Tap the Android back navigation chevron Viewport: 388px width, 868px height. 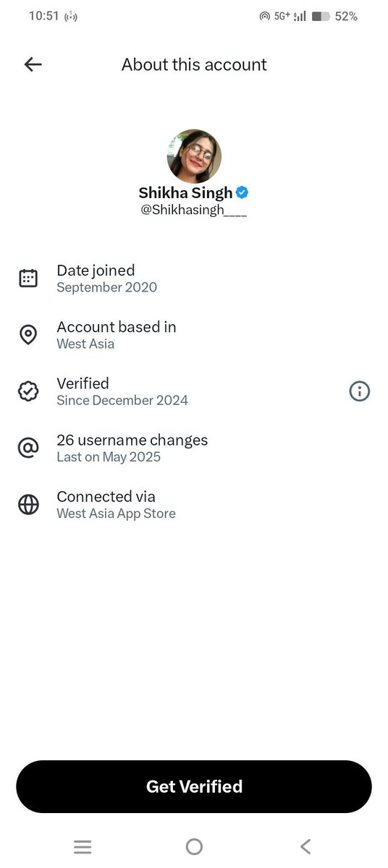pos(305,847)
